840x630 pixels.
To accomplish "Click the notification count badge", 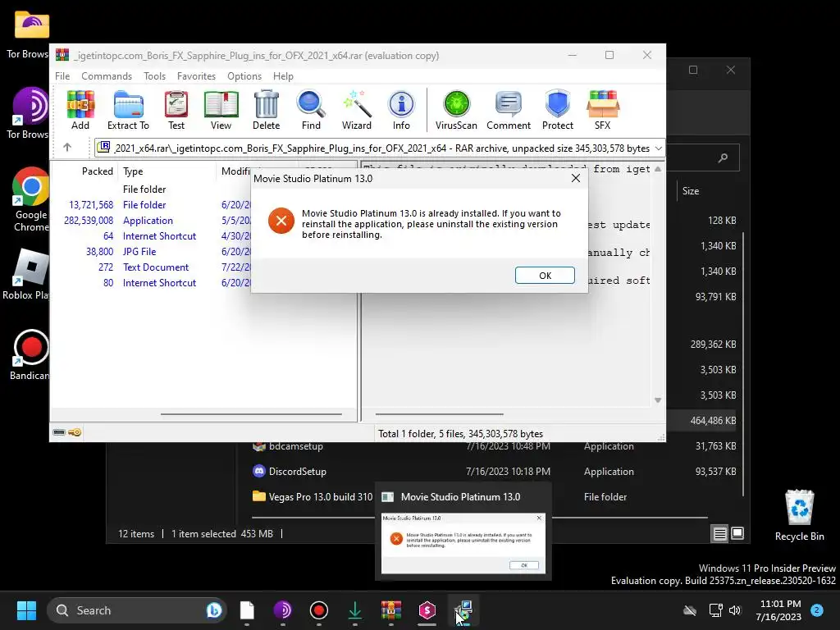I will pyautogui.click(x=817, y=610).
